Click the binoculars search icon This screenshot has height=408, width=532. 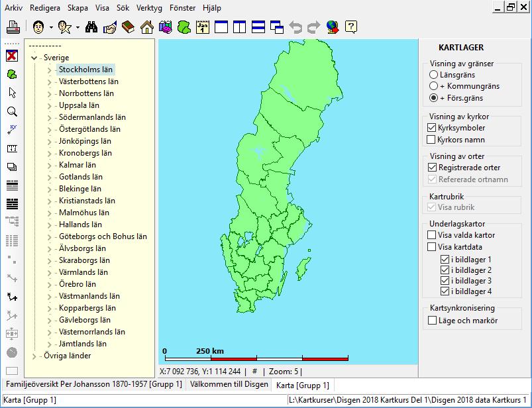coord(91,26)
